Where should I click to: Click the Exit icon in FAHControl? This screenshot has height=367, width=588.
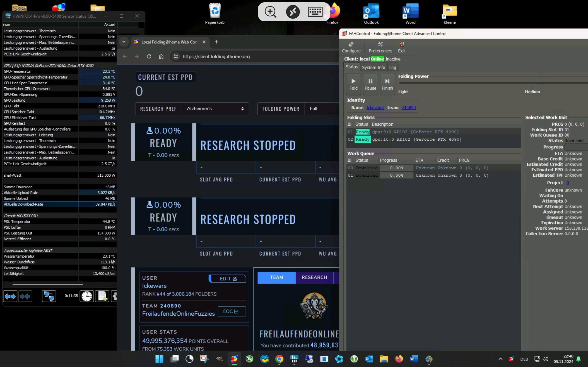click(401, 47)
